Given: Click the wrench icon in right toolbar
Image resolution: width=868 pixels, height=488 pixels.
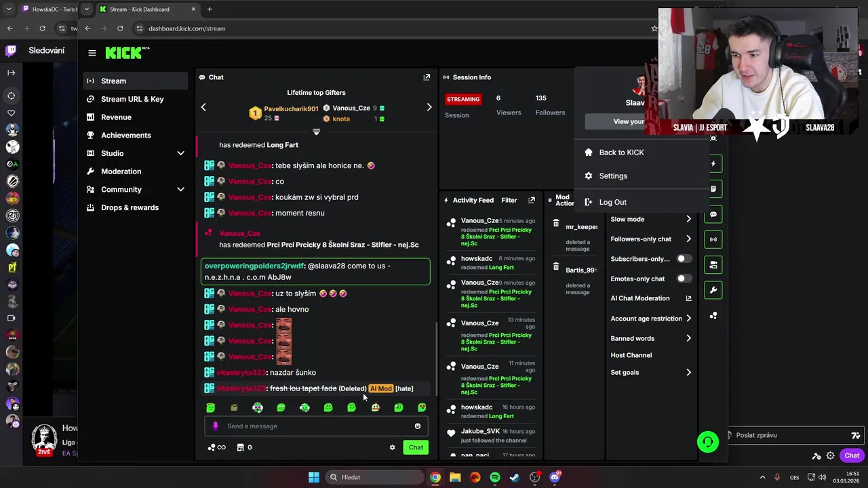Looking at the screenshot, I should click(x=713, y=290).
